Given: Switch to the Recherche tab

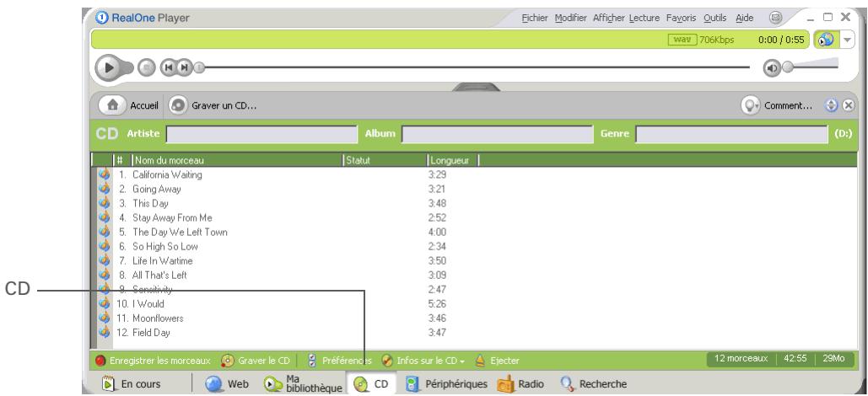Looking at the screenshot, I should (x=593, y=384).
